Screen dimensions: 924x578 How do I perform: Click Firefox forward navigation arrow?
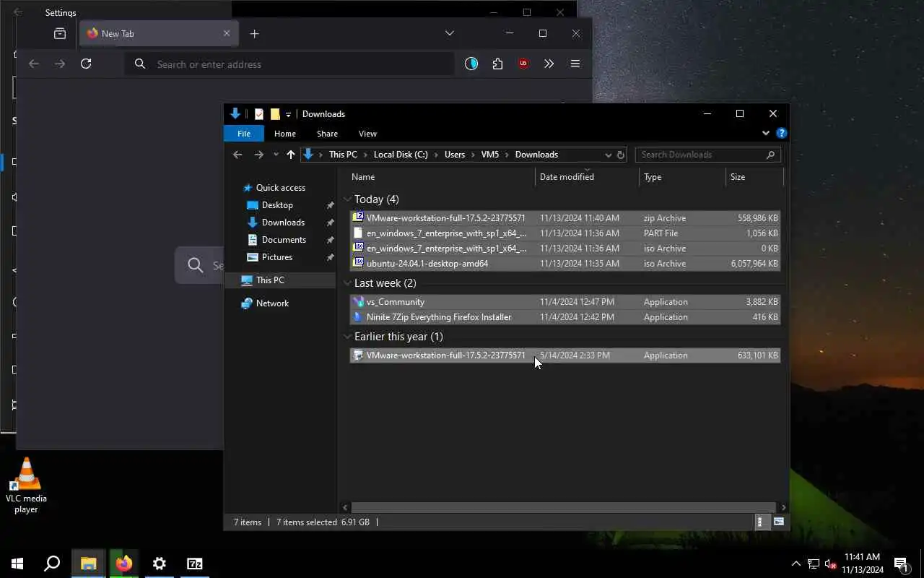60,64
